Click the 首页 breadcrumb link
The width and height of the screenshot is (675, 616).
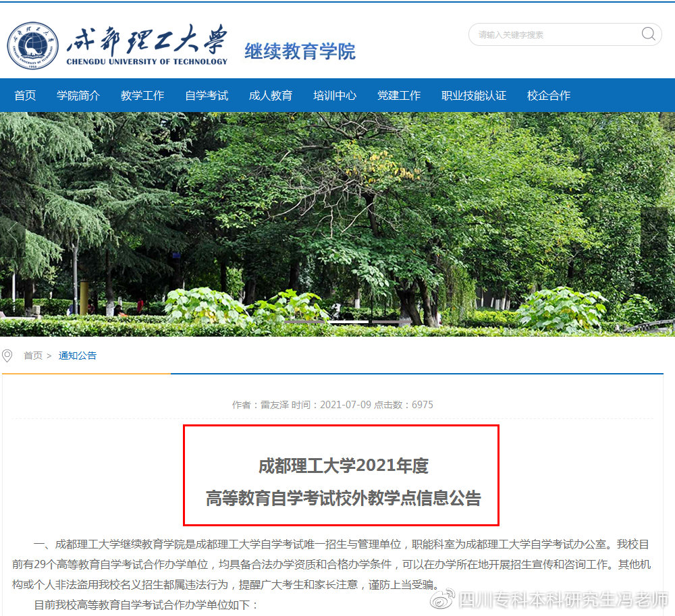[33, 356]
